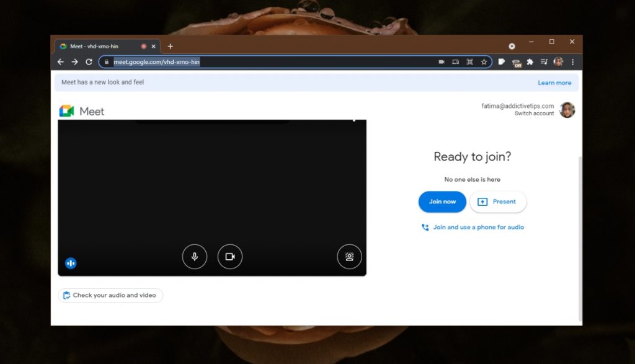This screenshot has height=364, width=635.
Task: Toggle the extension showing the Off badge
Action: pos(517,61)
